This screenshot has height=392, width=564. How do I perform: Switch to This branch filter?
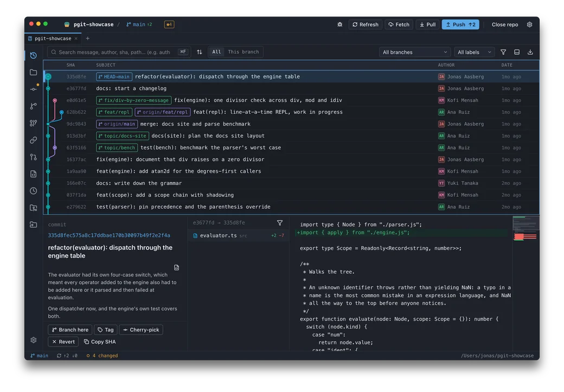coord(243,52)
